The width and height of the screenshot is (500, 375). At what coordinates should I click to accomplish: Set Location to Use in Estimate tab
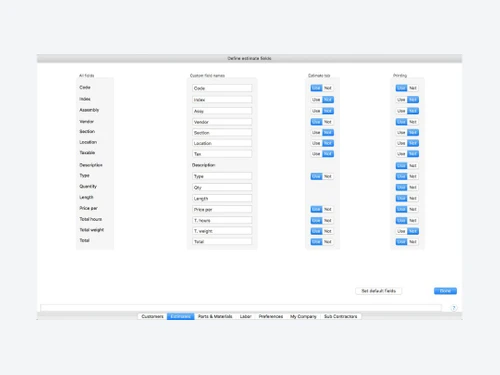316,143
